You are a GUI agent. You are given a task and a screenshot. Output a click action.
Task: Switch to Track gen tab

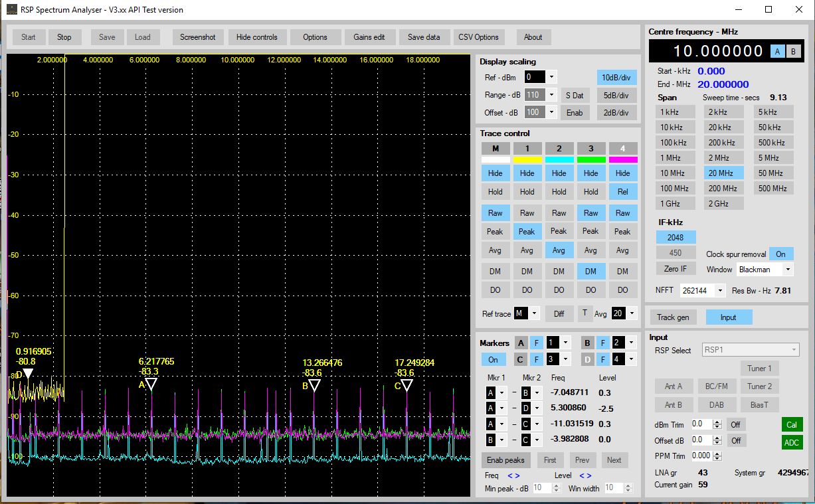673,317
